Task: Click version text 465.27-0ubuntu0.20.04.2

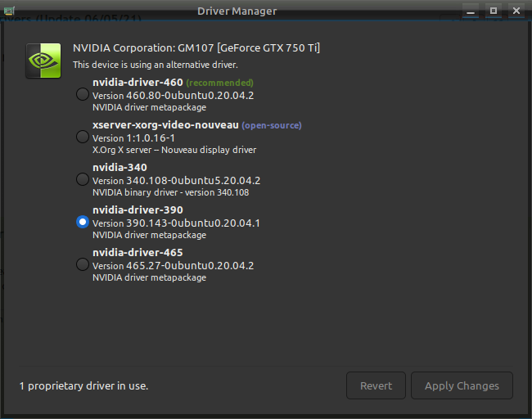Action: (x=190, y=266)
